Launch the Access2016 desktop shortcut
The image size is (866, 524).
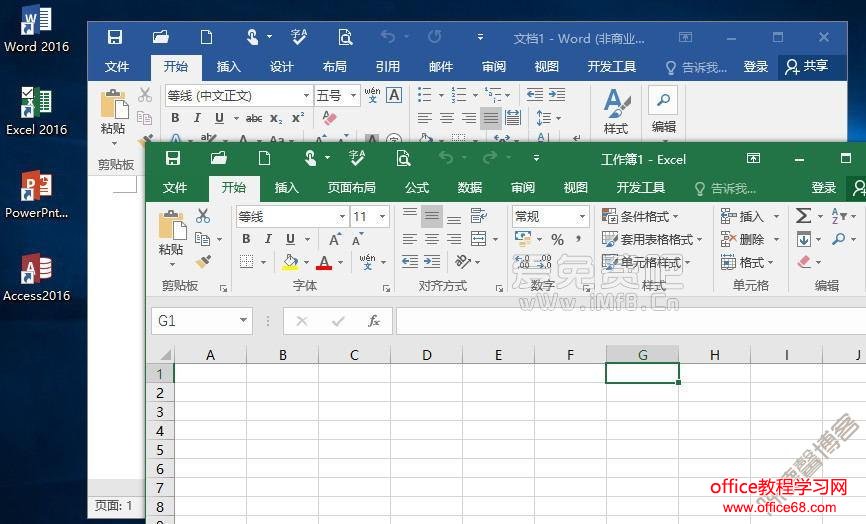(36, 277)
